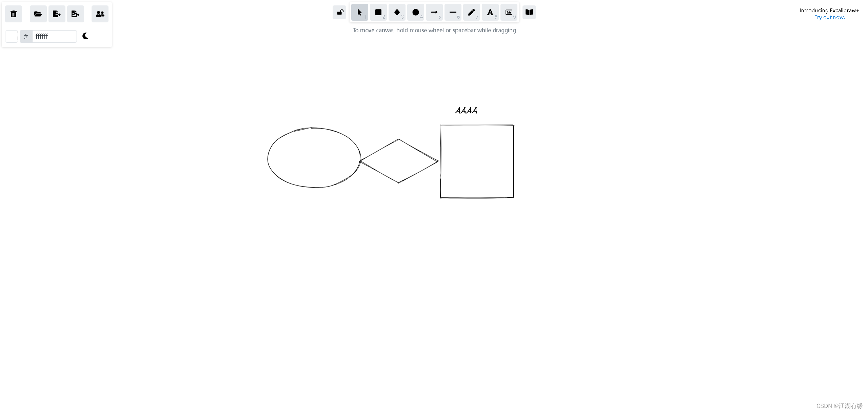
Task: Select the Ellipse tool
Action: click(x=415, y=13)
